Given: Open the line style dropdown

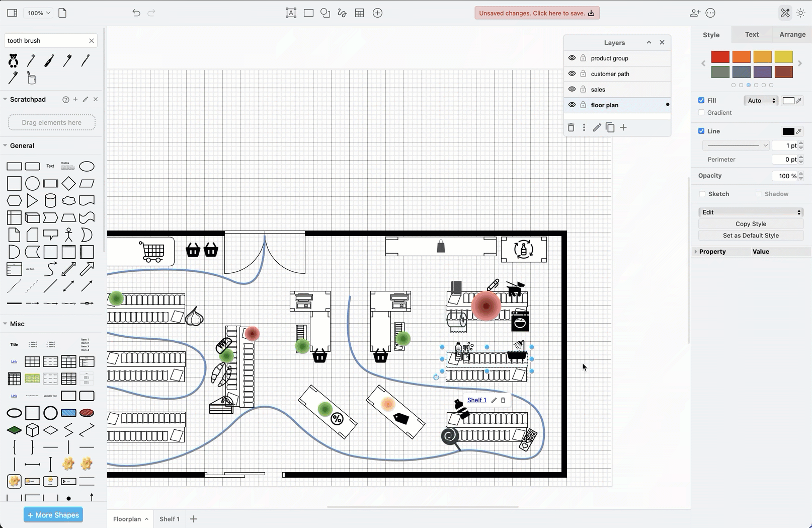Looking at the screenshot, I should point(735,145).
